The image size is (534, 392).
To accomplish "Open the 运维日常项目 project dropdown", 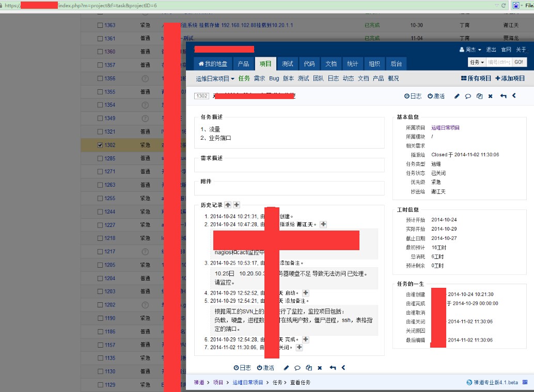I will click(x=215, y=78).
